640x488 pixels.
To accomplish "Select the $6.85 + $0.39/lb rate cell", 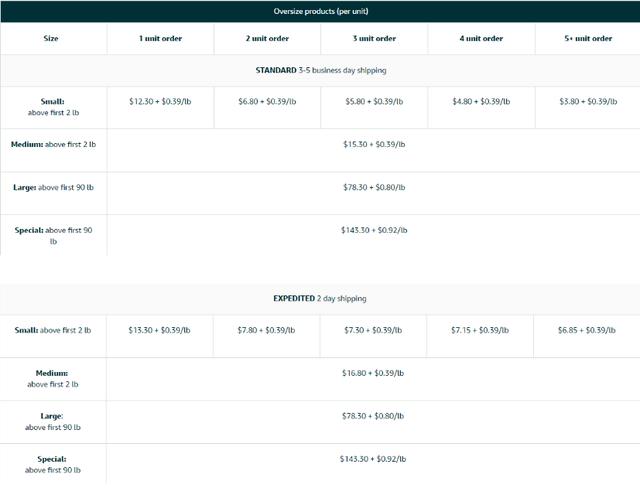I will click(588, 330).
